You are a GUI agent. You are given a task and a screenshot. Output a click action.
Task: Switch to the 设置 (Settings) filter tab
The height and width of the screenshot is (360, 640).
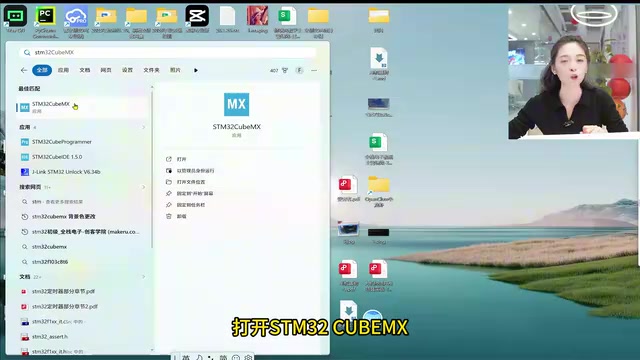pos(127,70)
